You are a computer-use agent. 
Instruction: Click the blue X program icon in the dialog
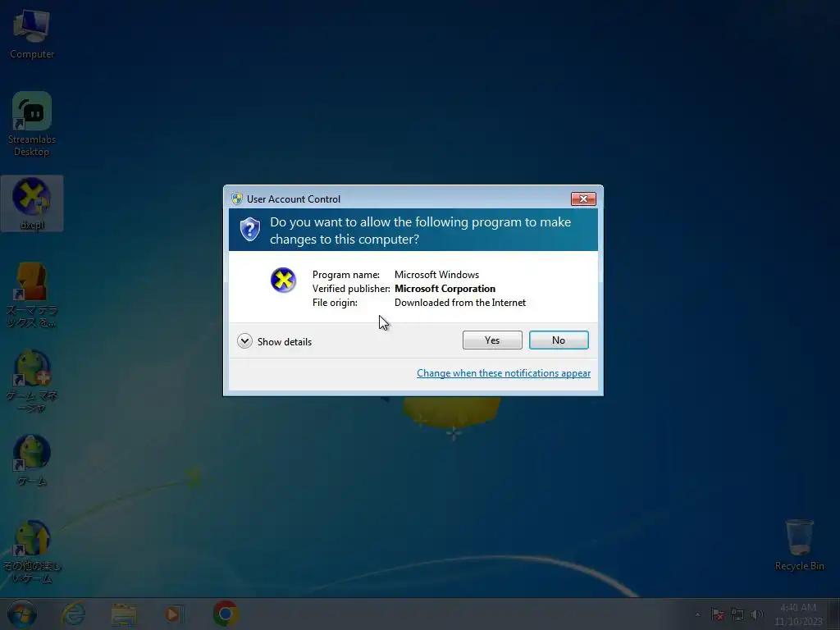[283, 281]
